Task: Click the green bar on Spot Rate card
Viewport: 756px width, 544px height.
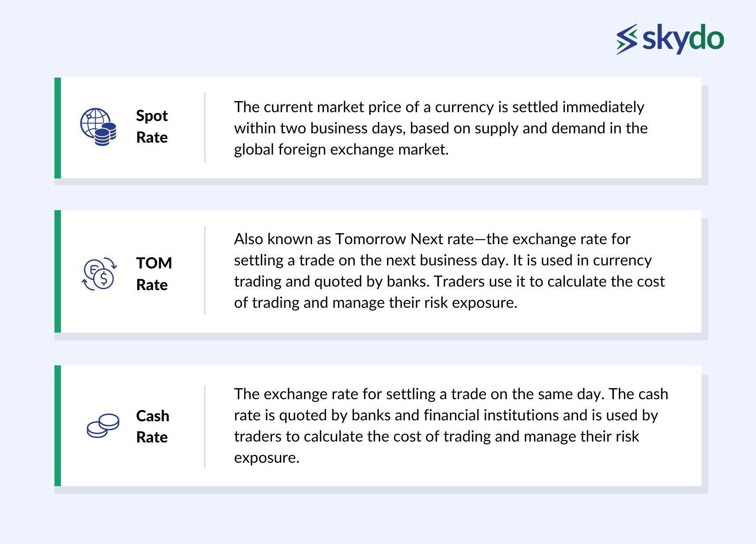Action: pyautogui.click(x=57, y=128)
